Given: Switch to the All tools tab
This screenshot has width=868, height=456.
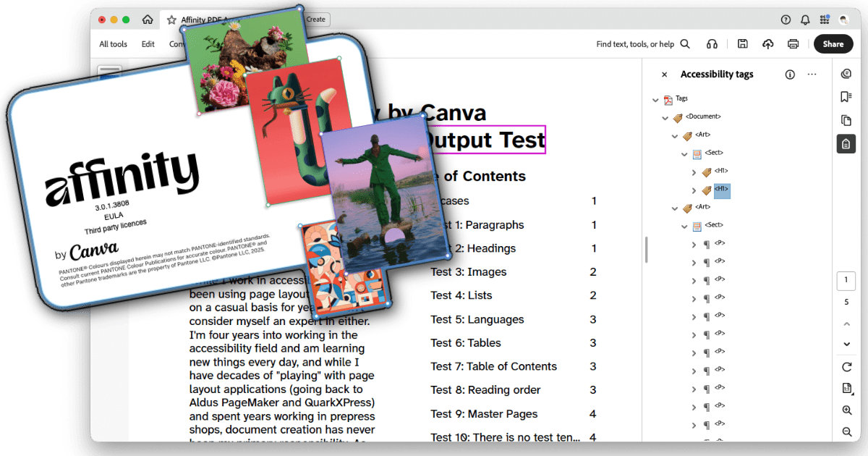Looking at the screenshot, I should tap(112, 44).
